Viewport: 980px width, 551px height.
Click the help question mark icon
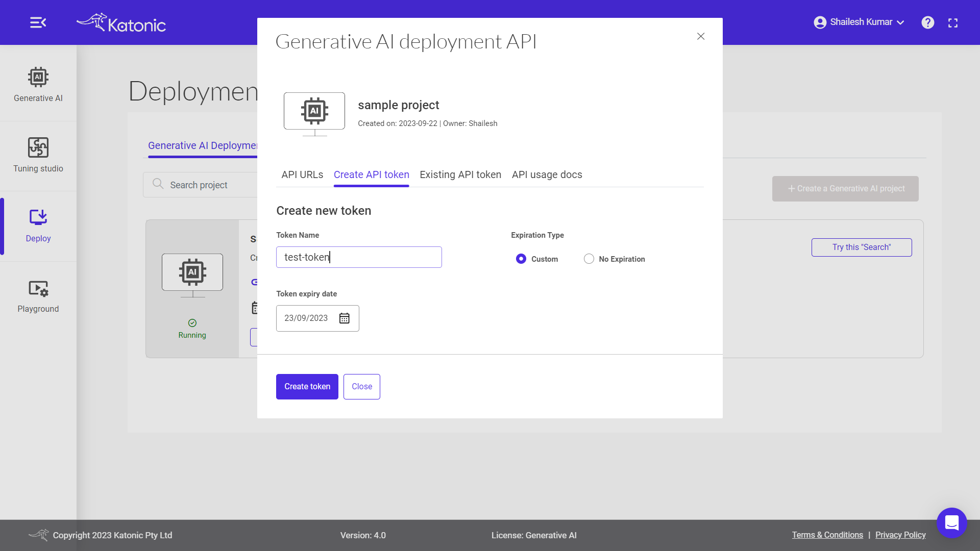[927, 22]
